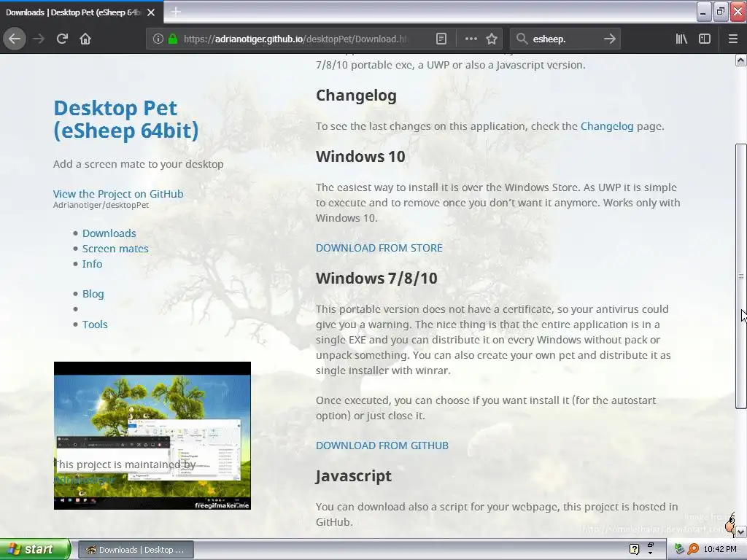Click the page scrollbar down arrow

[741, 532]
